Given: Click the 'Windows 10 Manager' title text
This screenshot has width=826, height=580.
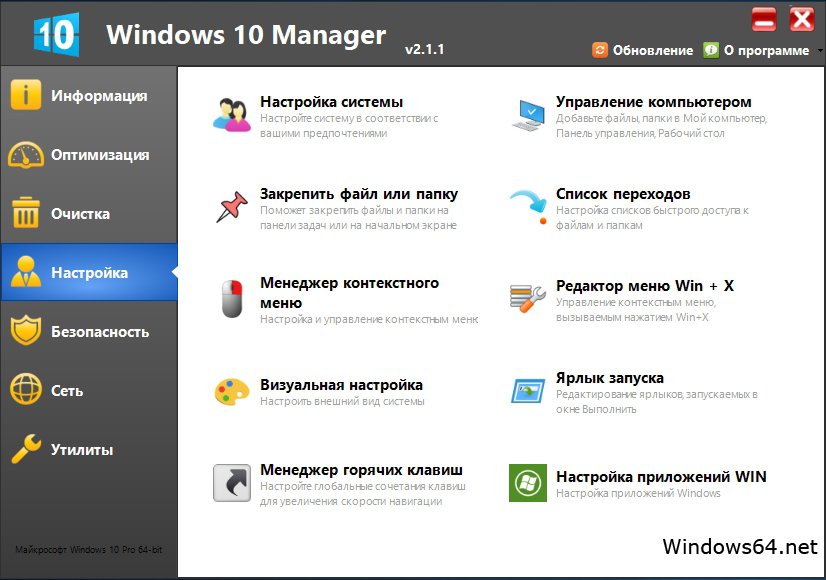Looking at the screenshot, I should (246, 34).
